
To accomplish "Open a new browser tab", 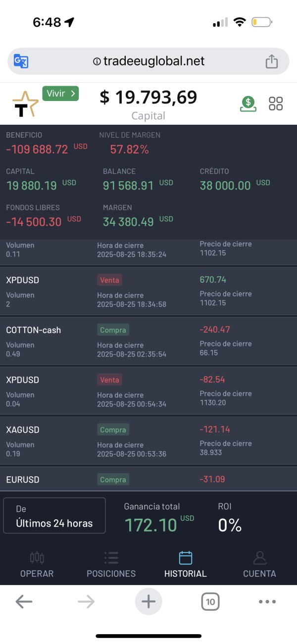I will click(x=148, y=602).
